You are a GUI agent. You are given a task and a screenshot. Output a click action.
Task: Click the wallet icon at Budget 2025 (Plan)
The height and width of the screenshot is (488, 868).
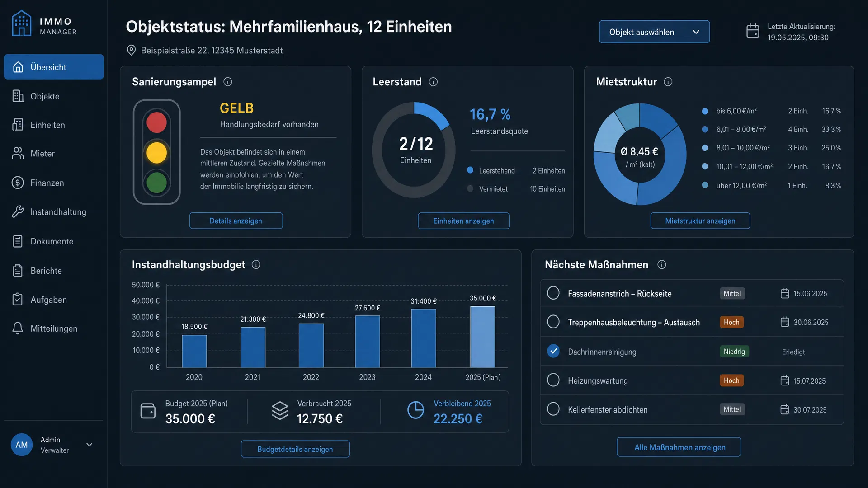148,411
